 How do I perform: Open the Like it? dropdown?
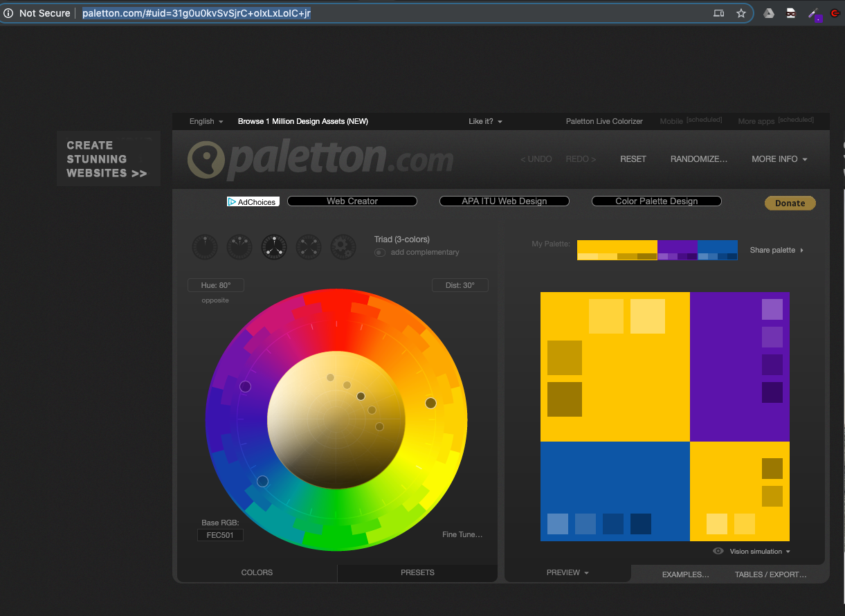485,121
